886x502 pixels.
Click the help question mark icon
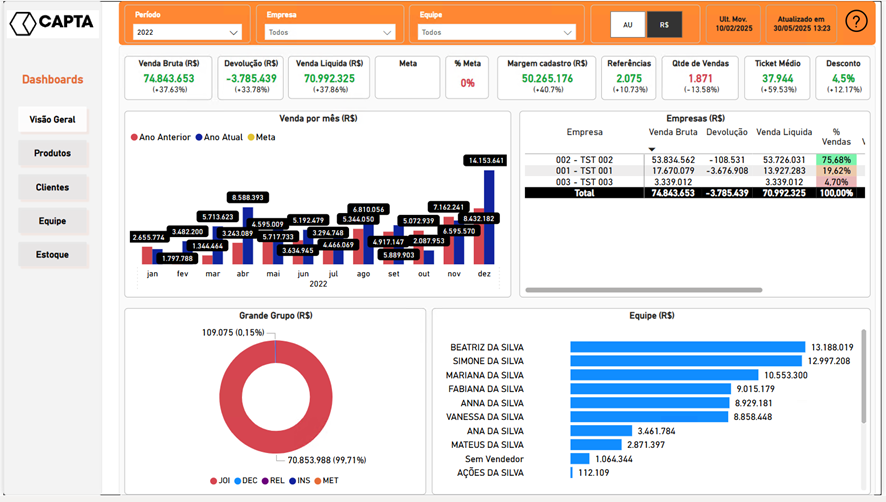click(856, 22)
